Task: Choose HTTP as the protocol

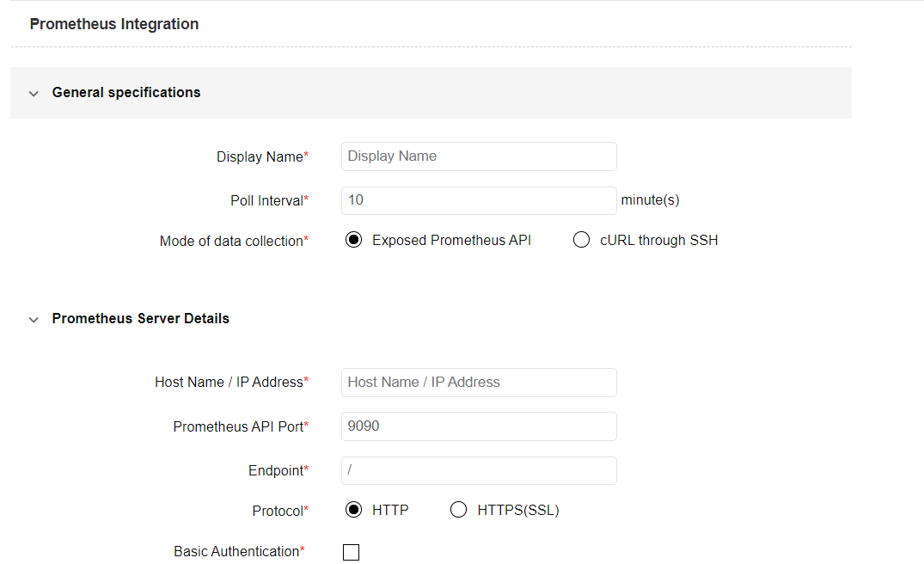Action: (354, 509)
